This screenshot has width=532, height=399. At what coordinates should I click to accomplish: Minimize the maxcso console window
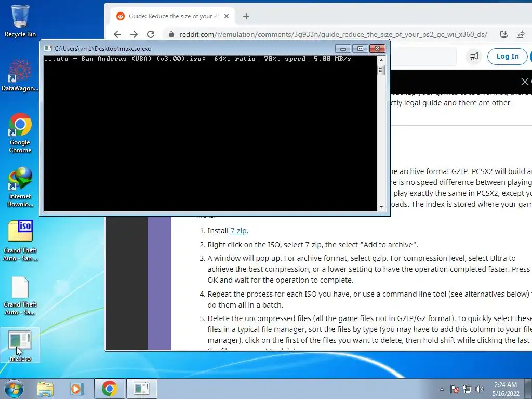click(x=343, y=49)
